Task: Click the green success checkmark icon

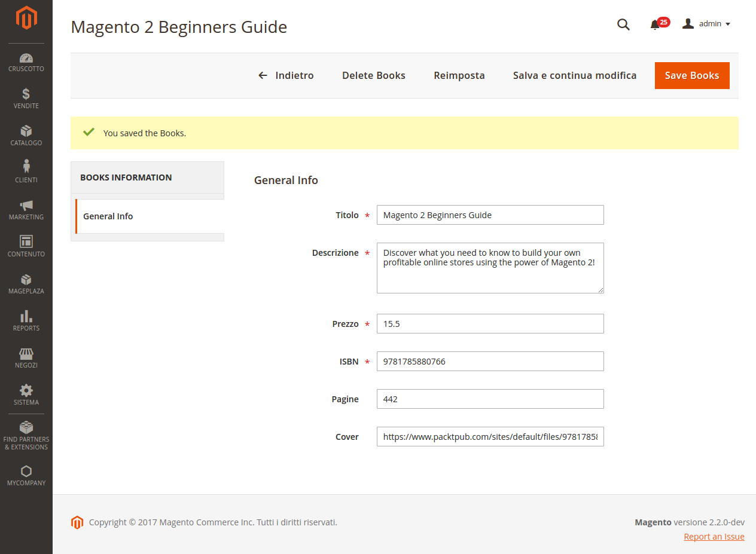Action: (89, 132)
